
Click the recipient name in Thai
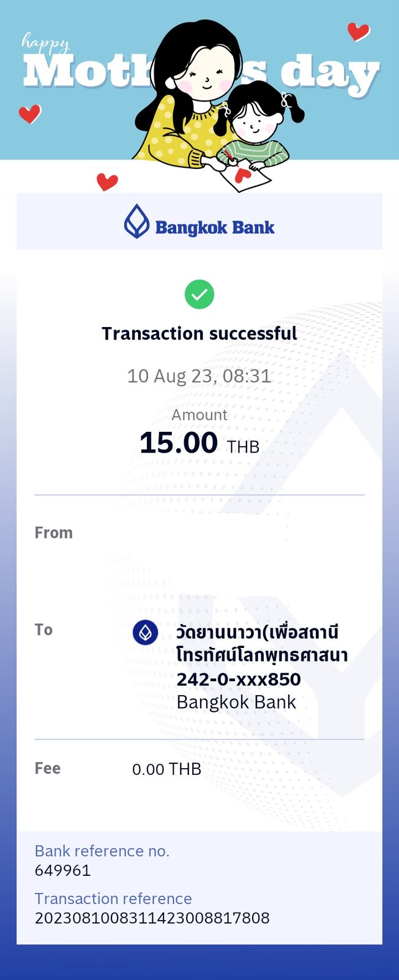coord(262,643)
